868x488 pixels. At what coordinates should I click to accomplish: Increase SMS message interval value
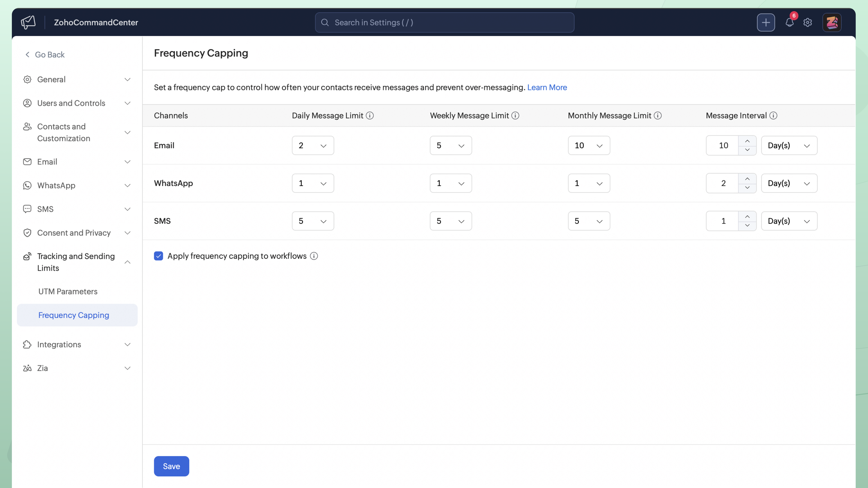point(747,217)
